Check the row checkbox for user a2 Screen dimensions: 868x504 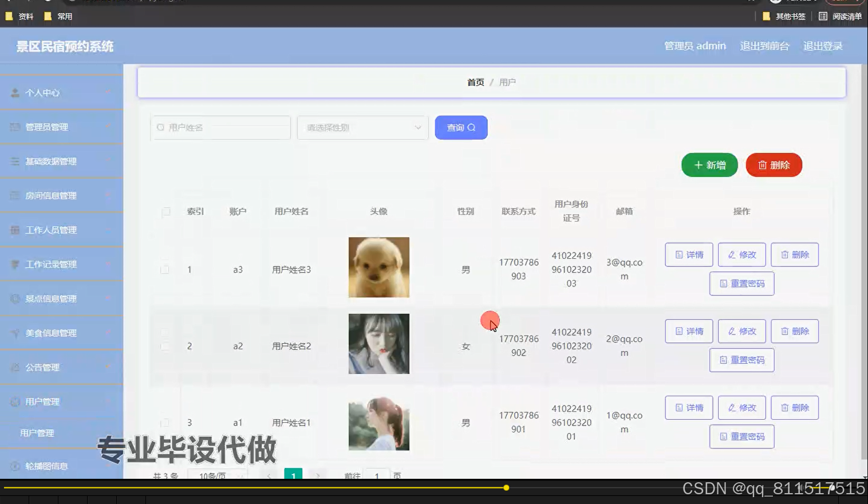click(165, 345)
